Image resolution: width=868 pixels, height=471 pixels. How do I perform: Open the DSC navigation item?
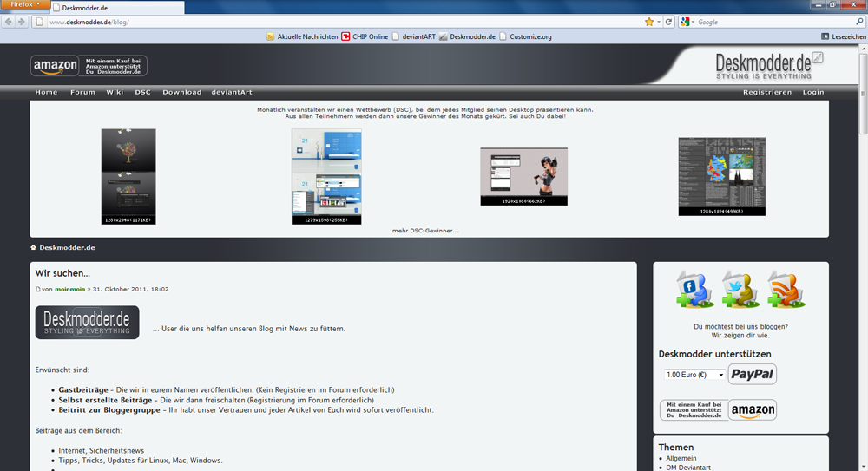point(143,93)
